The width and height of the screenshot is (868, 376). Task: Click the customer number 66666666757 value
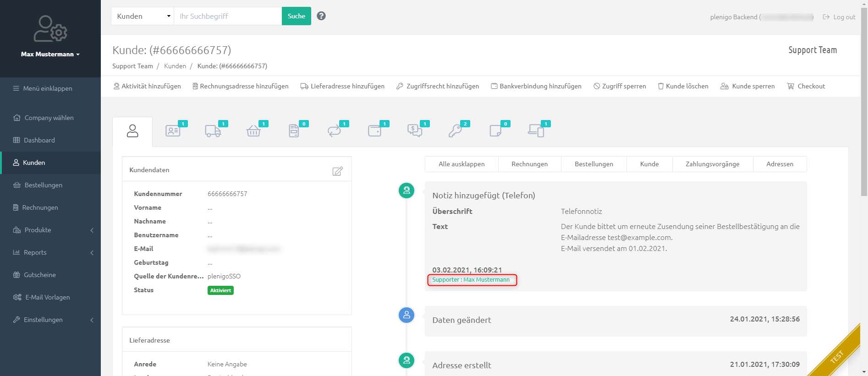(227, 194)
